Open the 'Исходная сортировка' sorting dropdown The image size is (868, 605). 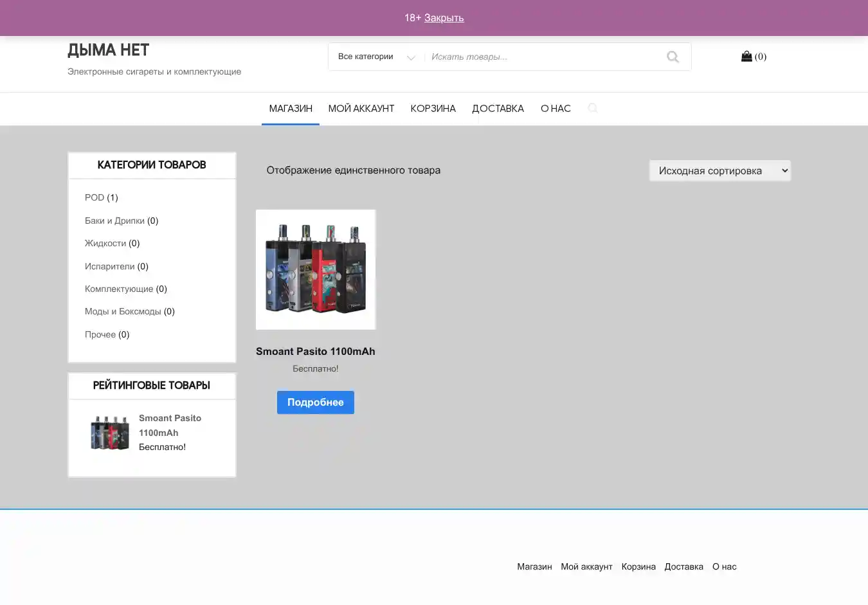pyautogui.click(x=719, y=171)
